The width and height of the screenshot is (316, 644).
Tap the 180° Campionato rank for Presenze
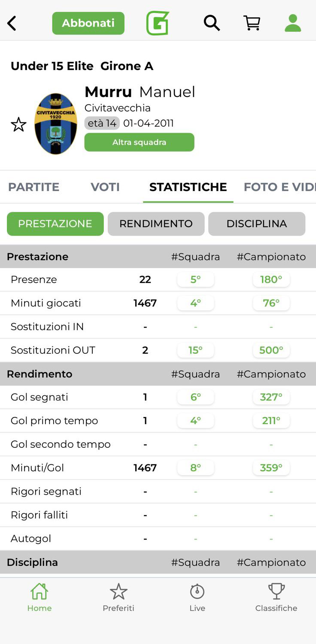271,279
